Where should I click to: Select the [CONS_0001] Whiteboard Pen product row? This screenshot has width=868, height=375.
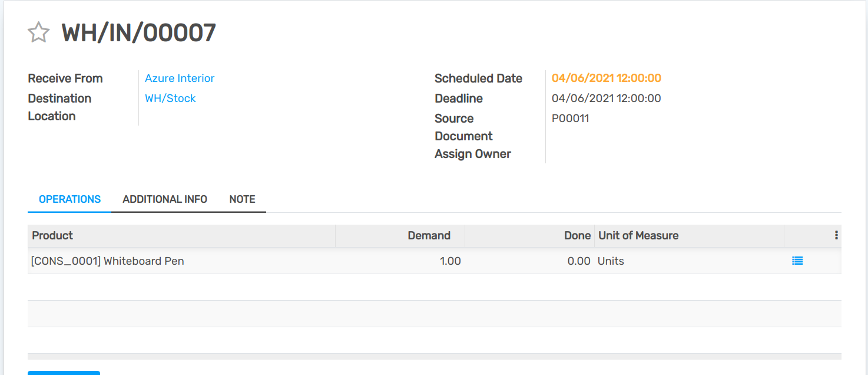(108, 261)
